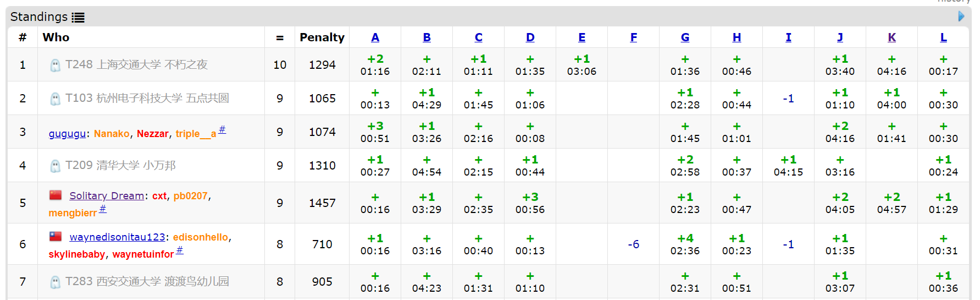This screenshot has height=300, width=980.
Task: Open problem L from column header
Action: (x=943, y=37)
